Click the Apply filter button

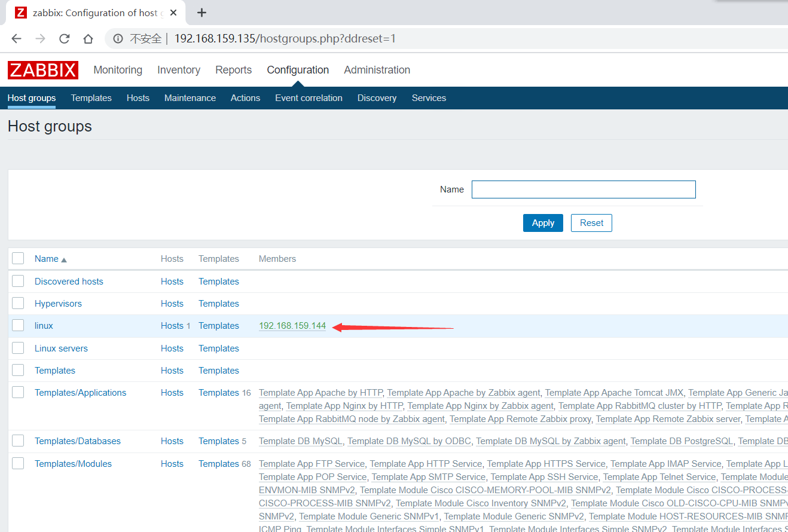(543, 223)
